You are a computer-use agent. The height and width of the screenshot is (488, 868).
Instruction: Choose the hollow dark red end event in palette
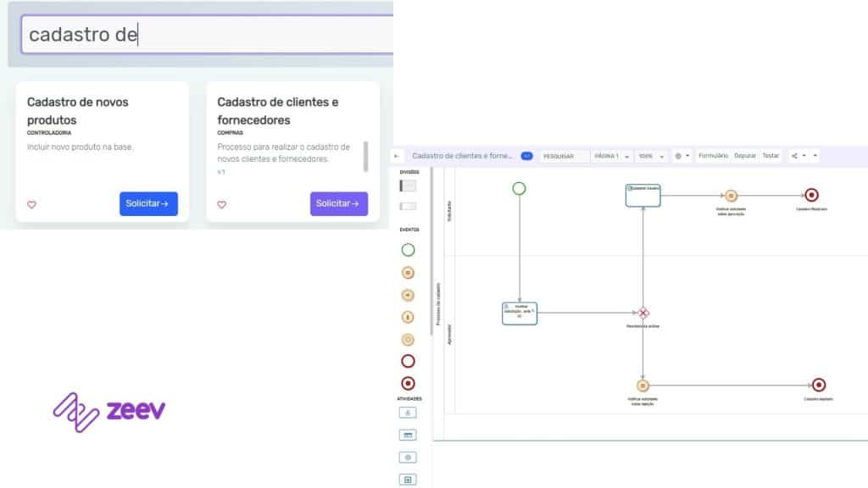tap(408, 361)
